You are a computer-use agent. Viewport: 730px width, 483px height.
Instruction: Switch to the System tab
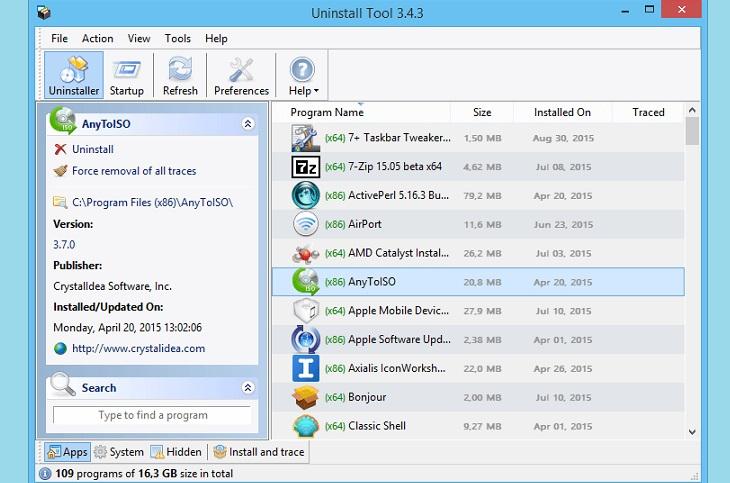point(119,452)
